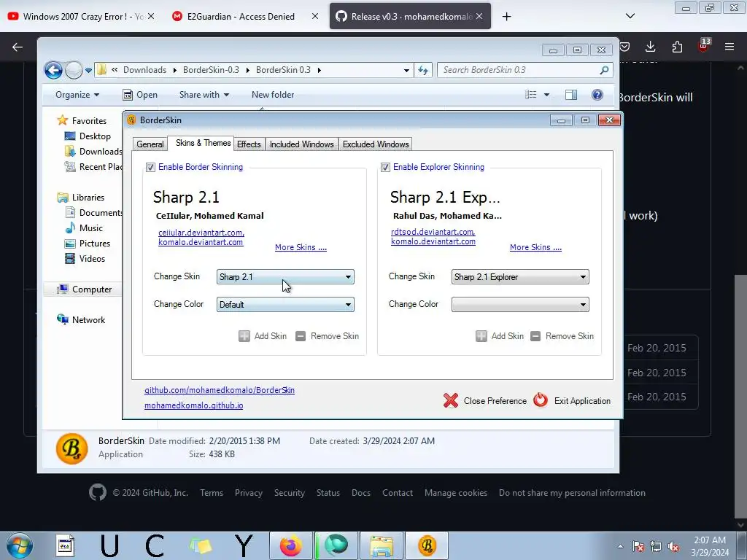Switch to the Skins & Themes tab

[x=203, y=143]
